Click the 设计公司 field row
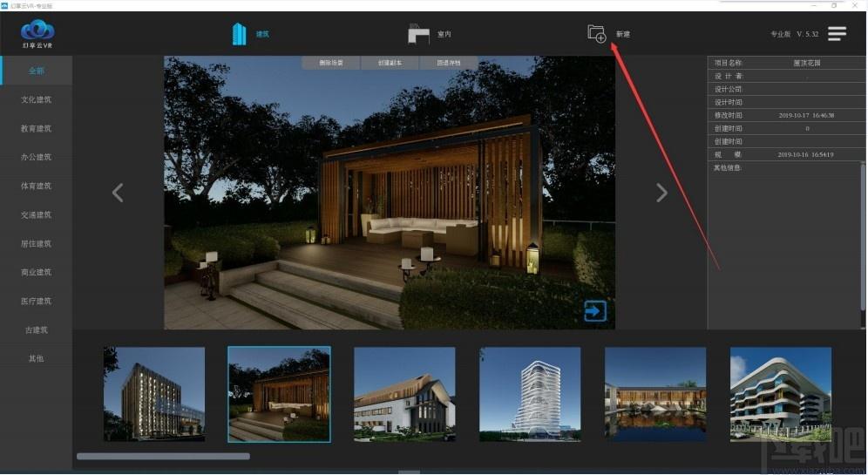This screenshot has height=475, width=868. pos(786,89)
